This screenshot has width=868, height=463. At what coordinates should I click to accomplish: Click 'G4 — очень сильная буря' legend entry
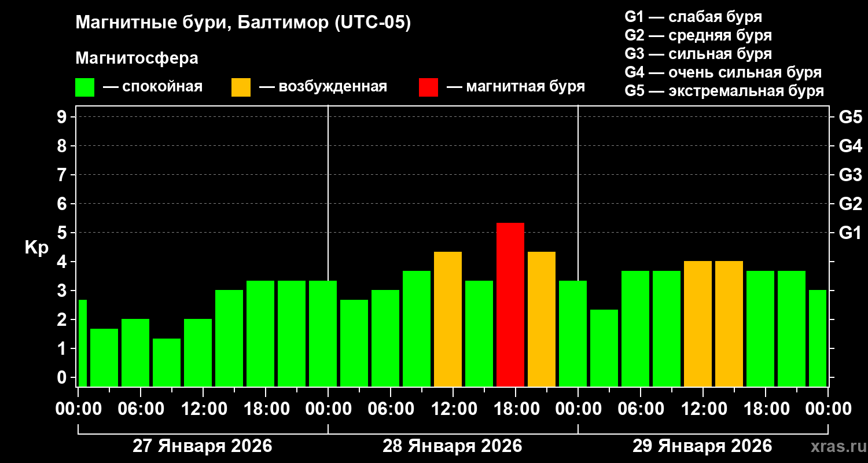(723, 72)
